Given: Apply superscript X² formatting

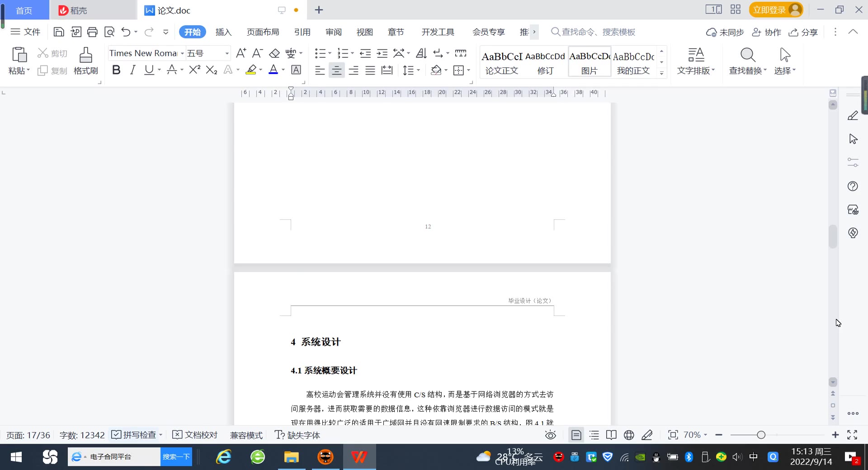Looking at the screenshot, I should [194, 70].
